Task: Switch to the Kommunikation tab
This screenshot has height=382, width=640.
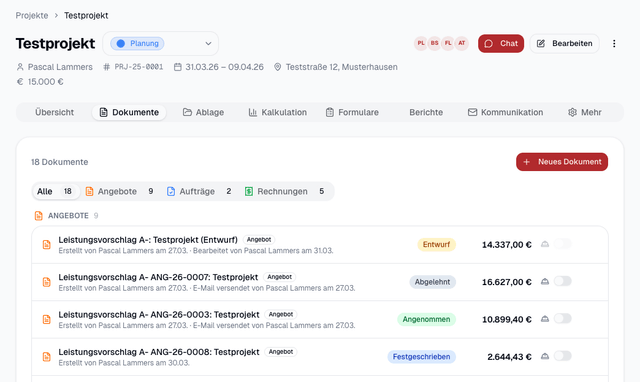Action: pyautogui.click(x=505, y=112)
